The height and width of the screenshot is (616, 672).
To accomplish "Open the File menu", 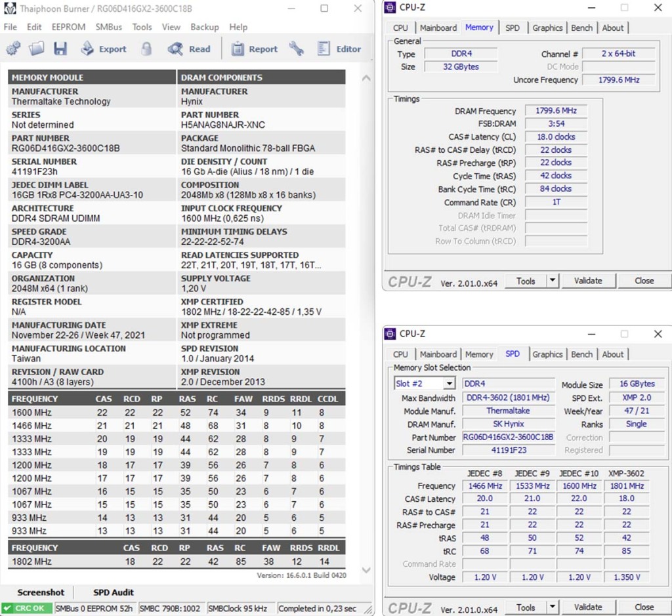I will tap(10, 27).
